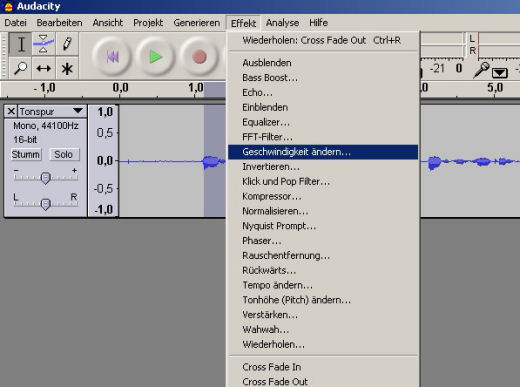This screenshot has height=387, width=520.
Task: Close the open Effekt menu header
Action: (243, 23)
